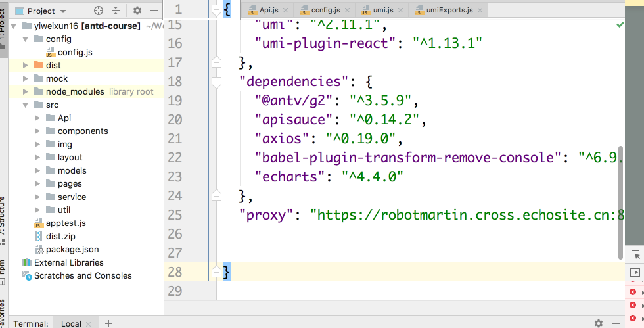Fold the dependencies block at line 18
Screen dimensions: 644x328
(216, 82)
